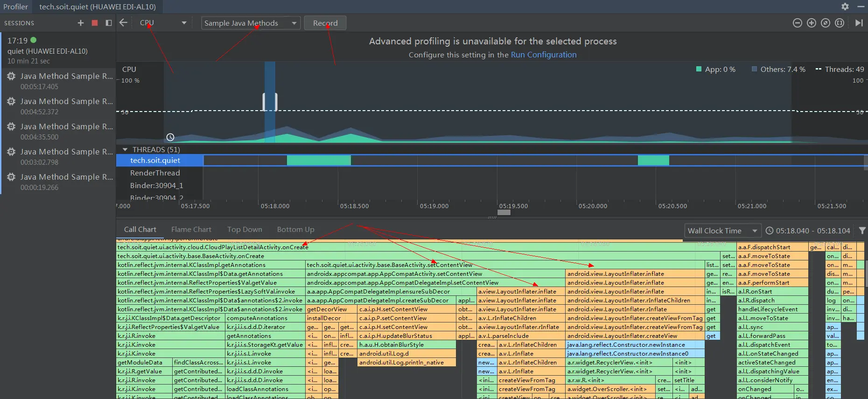This screenshot has width=868, height=399.
Task: Reset the timeline zoom level
Action: (x=826, y=23)
